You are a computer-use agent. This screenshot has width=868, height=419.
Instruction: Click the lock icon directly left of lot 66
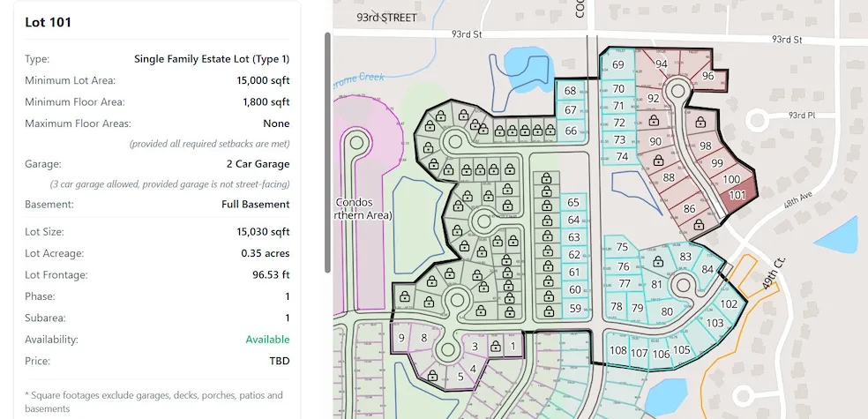tap(551, 131)
